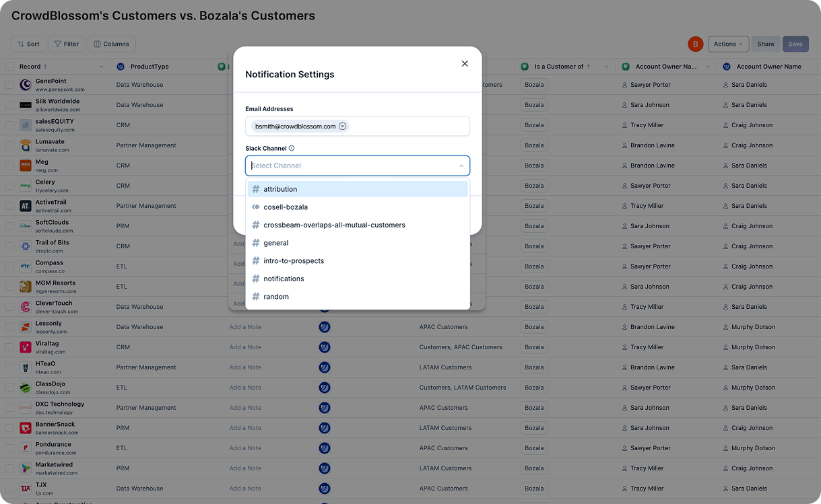821x504 pixels.
Task: Select the notifications channel option
Action: tap(358, 279)
